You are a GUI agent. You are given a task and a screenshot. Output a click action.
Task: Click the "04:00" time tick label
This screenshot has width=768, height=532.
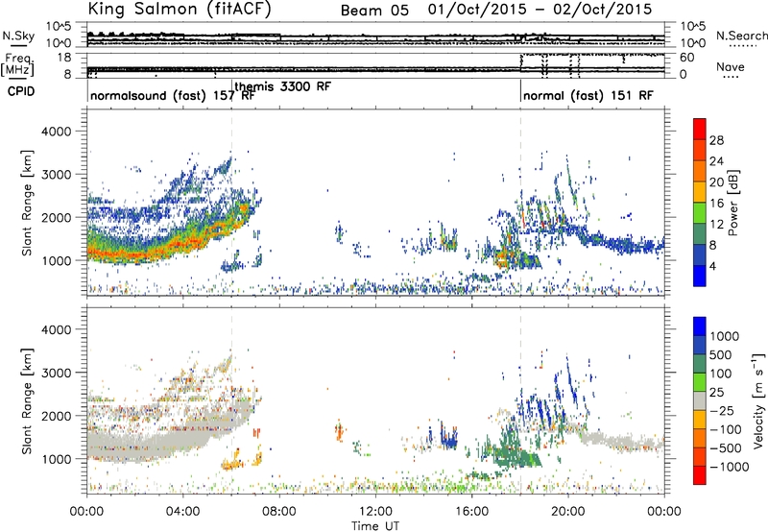coord(183,512)
